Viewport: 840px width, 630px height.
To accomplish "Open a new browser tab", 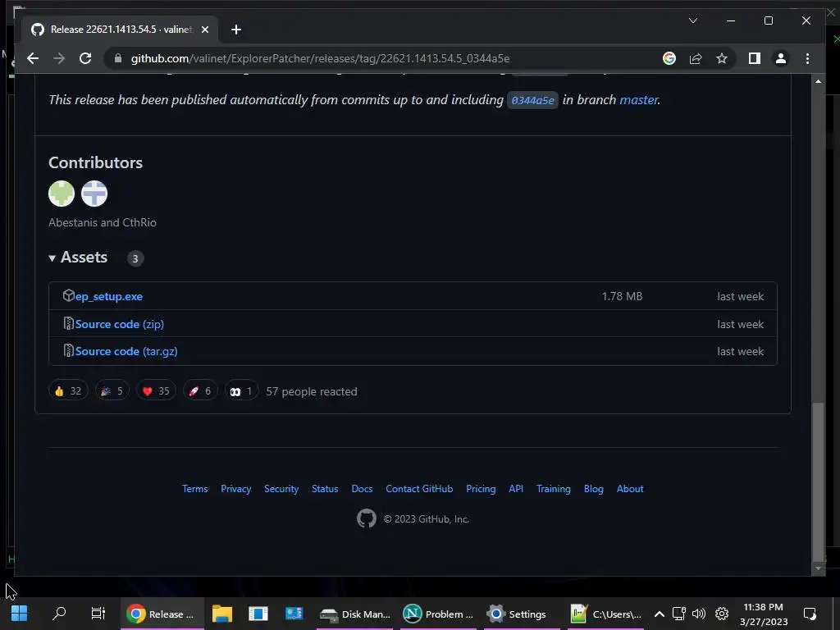I will point(236,30).
